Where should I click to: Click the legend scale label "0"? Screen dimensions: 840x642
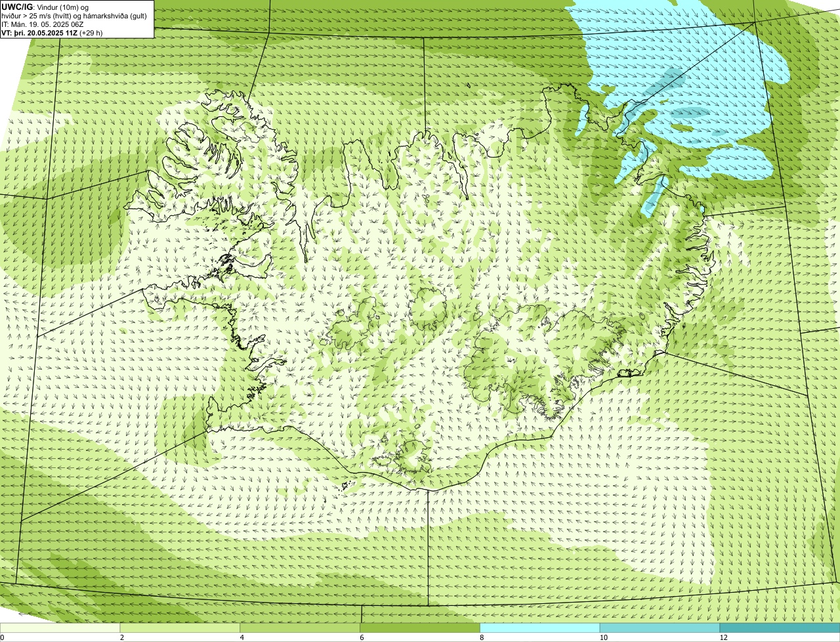tap(2, 637)
